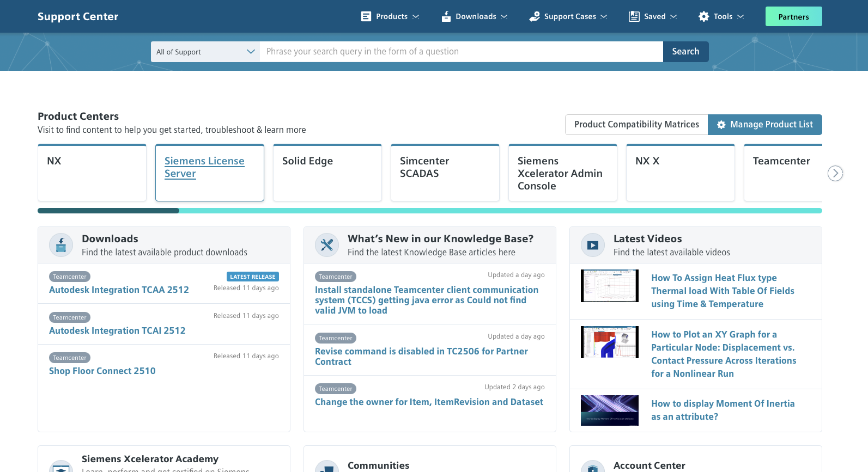The image size is (868, 472).
Task: Click the Partners button
Action: click(794, 16)
